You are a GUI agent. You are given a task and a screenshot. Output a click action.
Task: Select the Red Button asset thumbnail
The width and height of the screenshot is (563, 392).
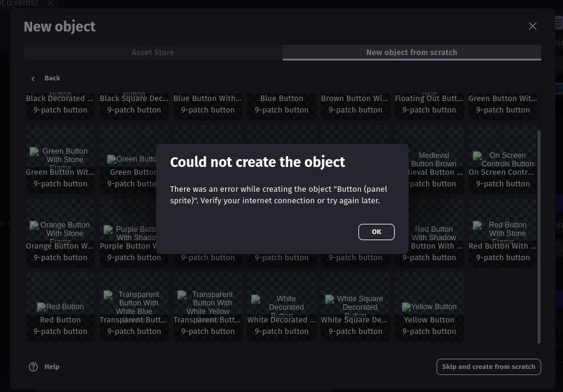tap(60, 307)
